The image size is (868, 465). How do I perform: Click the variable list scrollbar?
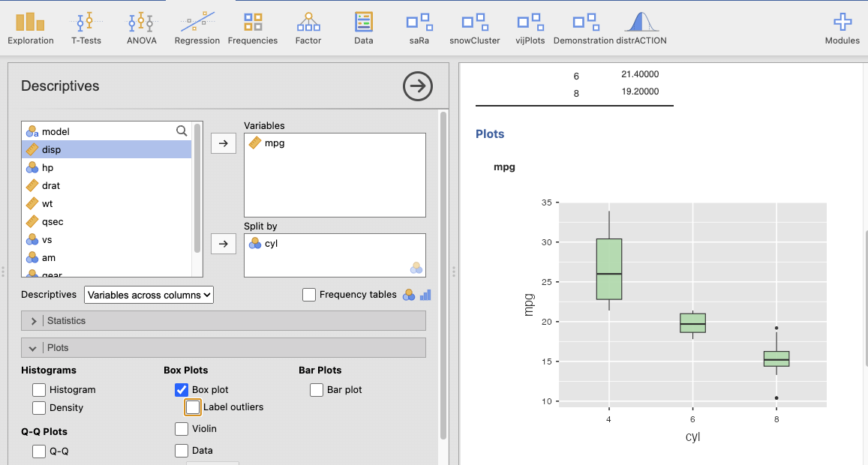[x=198, y=187]
